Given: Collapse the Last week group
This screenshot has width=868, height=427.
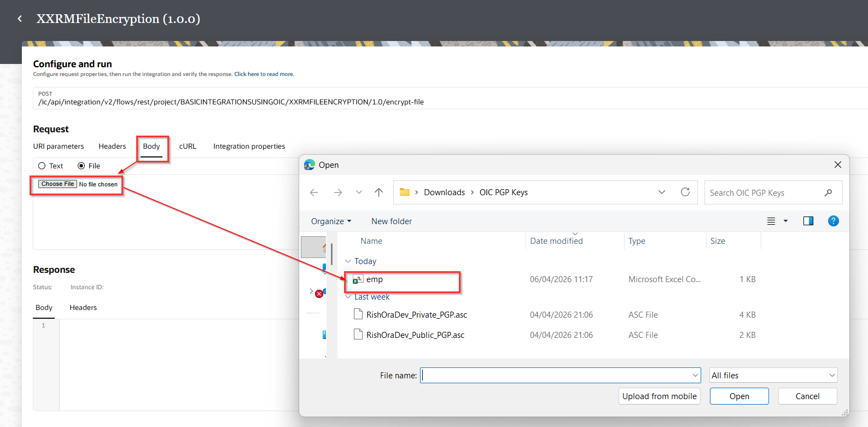Looking at the screenshot, I should (x=348, y=297).
